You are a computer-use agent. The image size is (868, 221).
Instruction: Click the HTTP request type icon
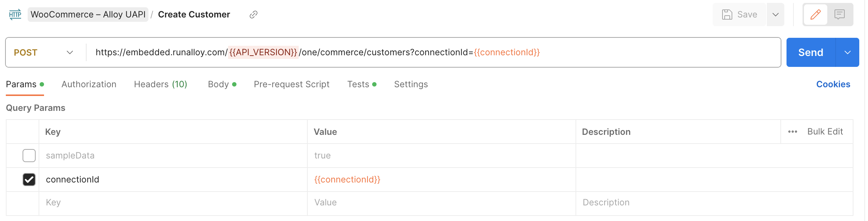[15, 15]
